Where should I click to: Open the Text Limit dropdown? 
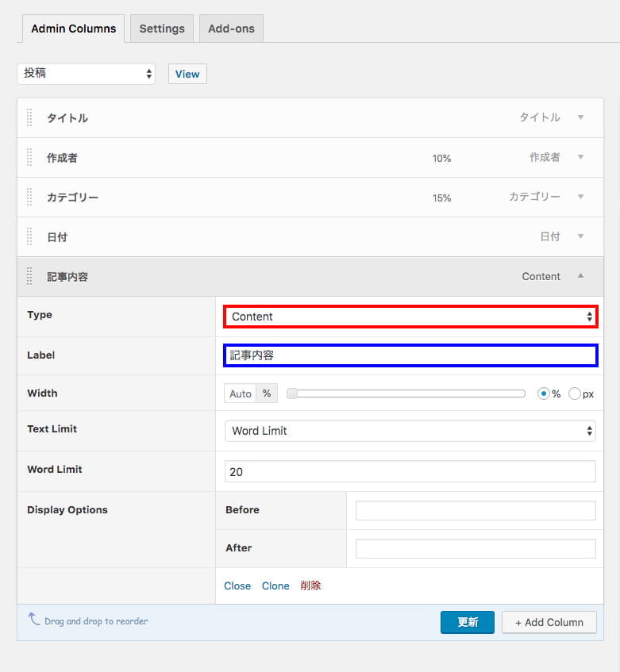410,431
